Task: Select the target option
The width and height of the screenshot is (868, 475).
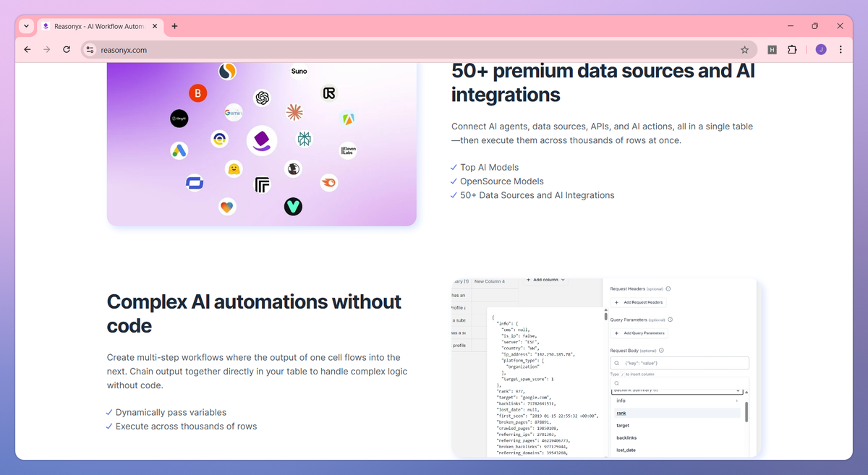Action: pyautogui.click(x=623, y=425)
